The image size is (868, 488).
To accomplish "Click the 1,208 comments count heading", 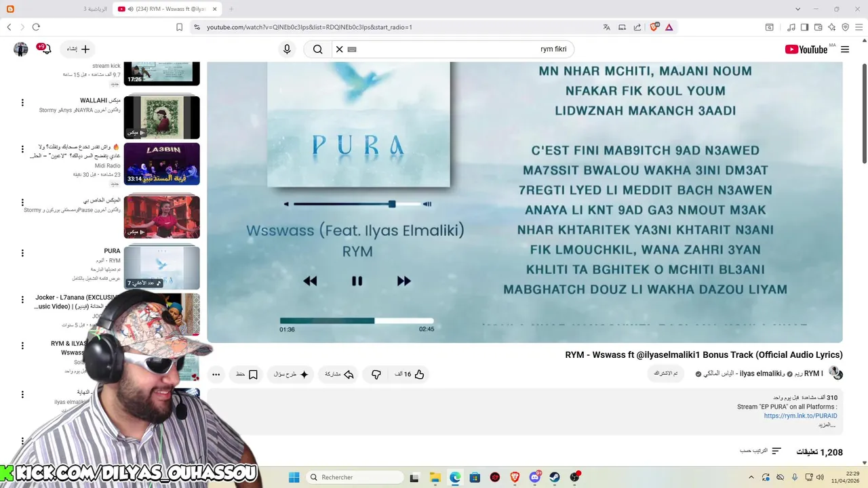I will coord(819,452).
